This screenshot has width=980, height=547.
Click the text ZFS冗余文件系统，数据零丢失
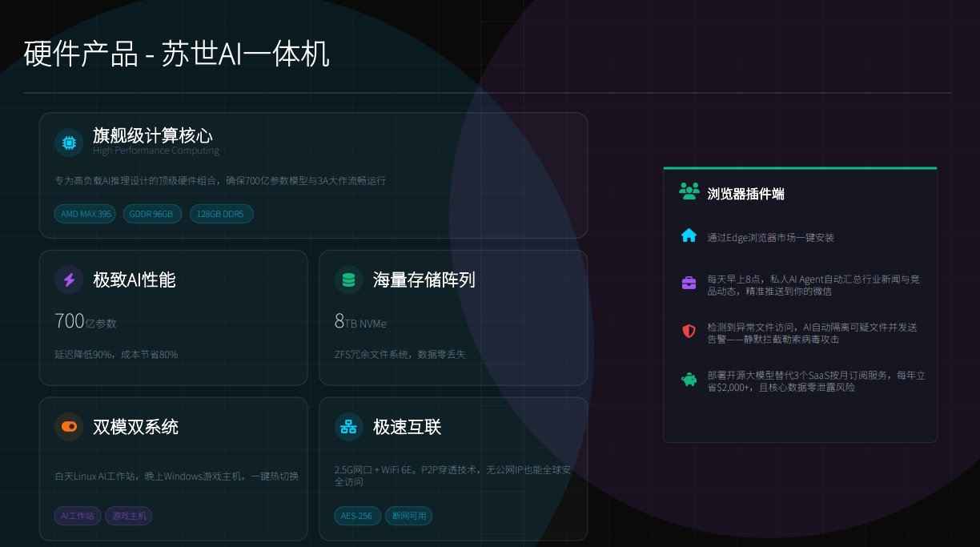tap(400, 354)
